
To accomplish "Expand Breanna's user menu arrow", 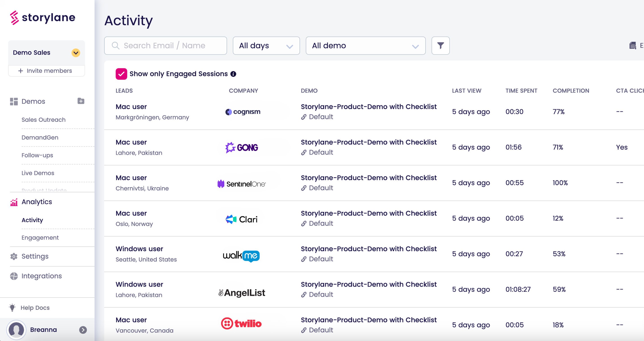I will click(x=83, y=330).
